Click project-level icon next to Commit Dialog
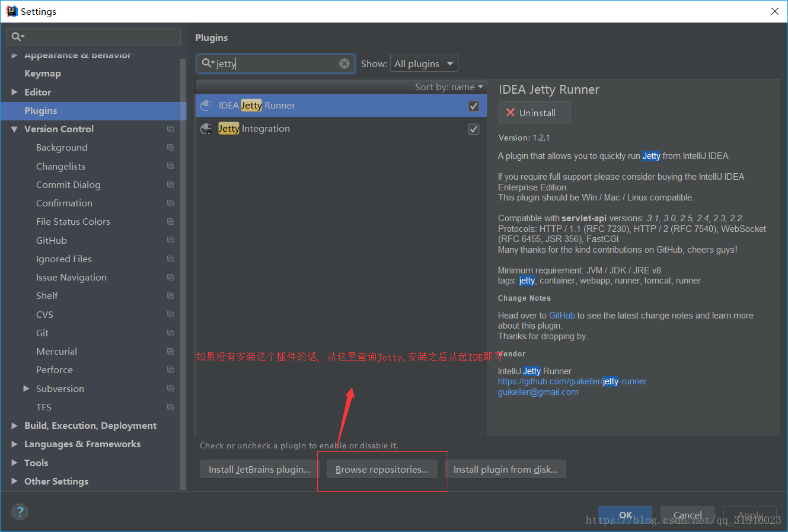Screen dimensions: 788x532 point(170,184)
